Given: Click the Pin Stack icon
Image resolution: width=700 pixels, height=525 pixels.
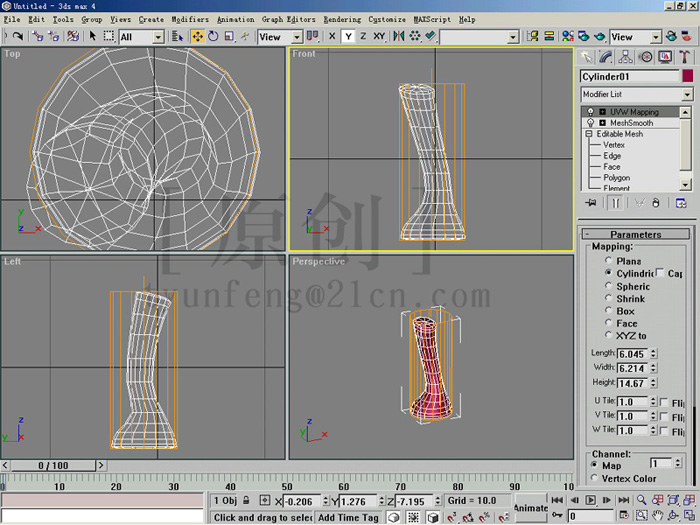Looking at the screenshot, I should [591, 203].
